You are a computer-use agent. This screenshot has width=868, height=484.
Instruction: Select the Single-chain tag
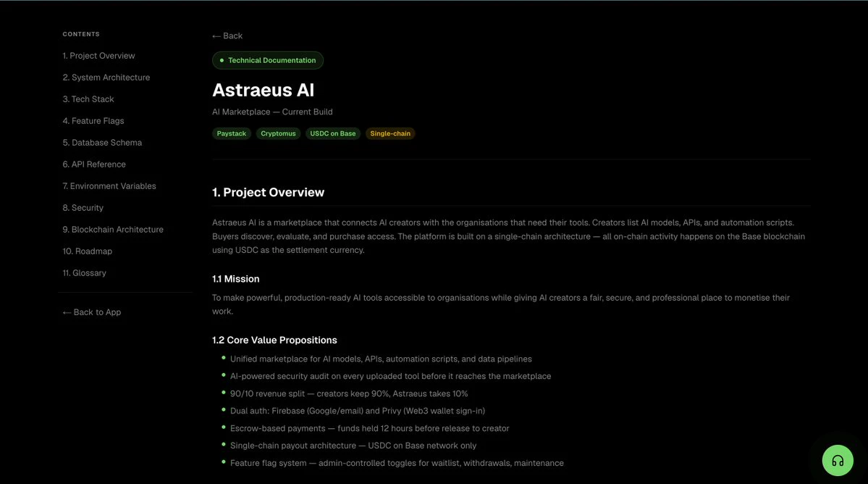pyautogui.click(x=390, y=133)
